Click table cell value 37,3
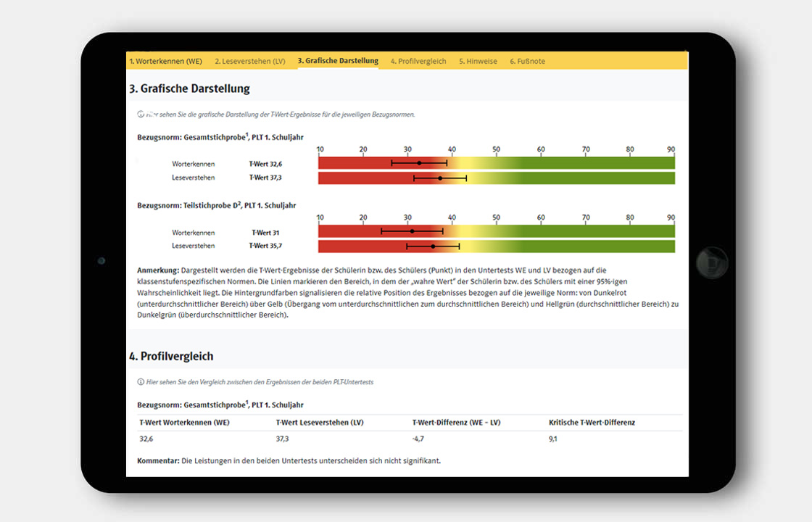 [x=282, y=439]
